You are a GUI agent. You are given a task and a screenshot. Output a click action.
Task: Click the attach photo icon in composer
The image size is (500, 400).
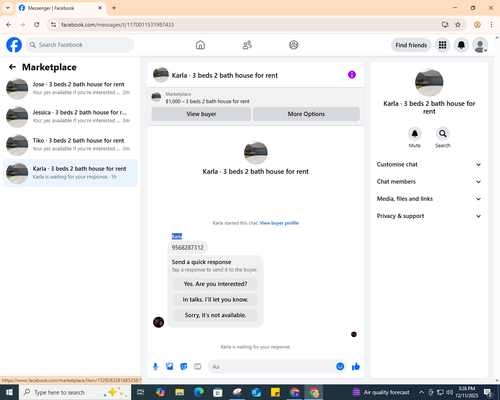[170, 367]
